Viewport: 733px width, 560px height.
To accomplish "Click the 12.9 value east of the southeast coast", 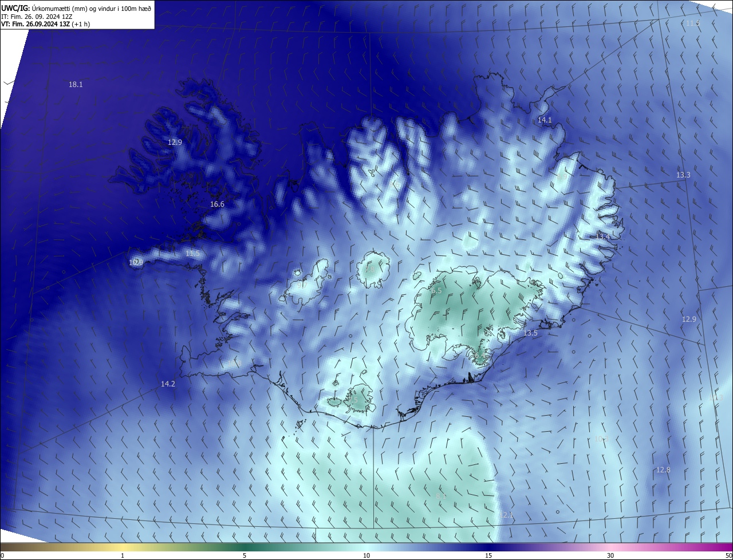I will (x=689, y=320).
